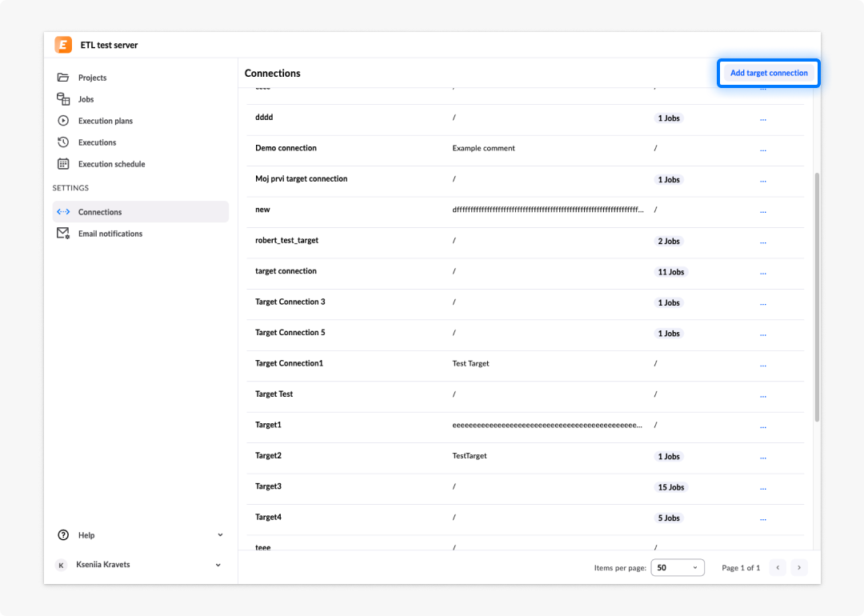Open the Items per page dropdown
864x616 pixels.
point(678,567)
